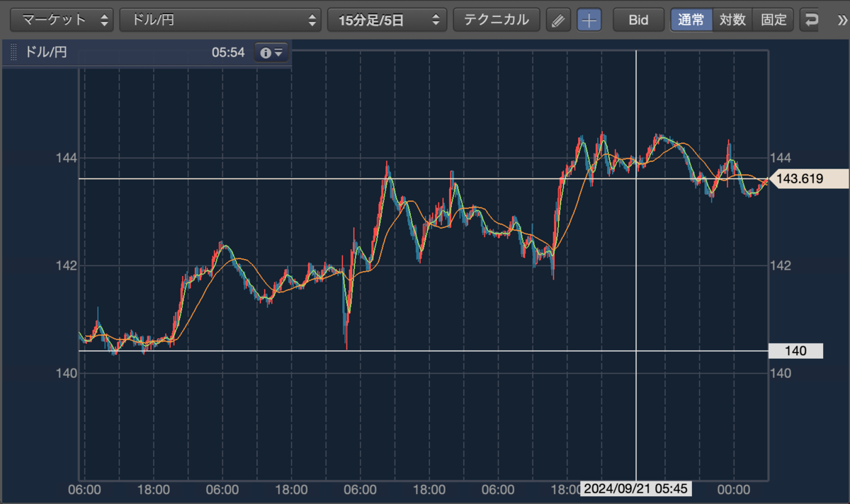Click the Bid price button

click(x=638, y=19)
